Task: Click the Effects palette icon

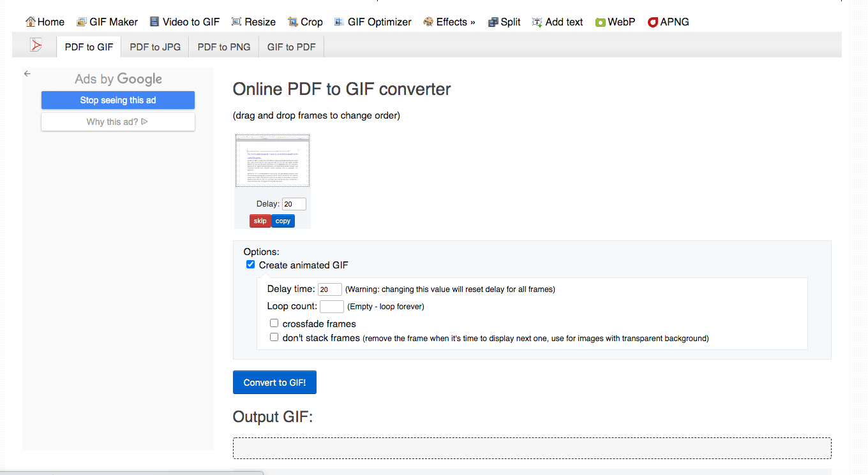Action: pos(428,22)
